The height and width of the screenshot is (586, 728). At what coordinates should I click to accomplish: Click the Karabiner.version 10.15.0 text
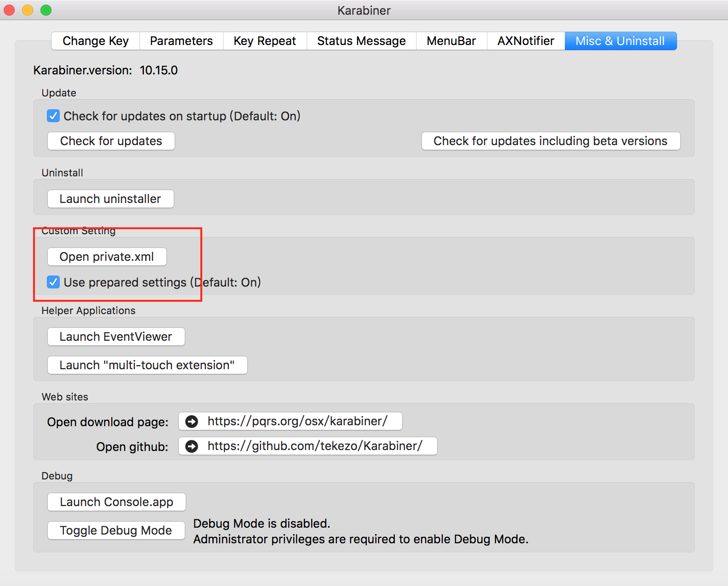105,70
